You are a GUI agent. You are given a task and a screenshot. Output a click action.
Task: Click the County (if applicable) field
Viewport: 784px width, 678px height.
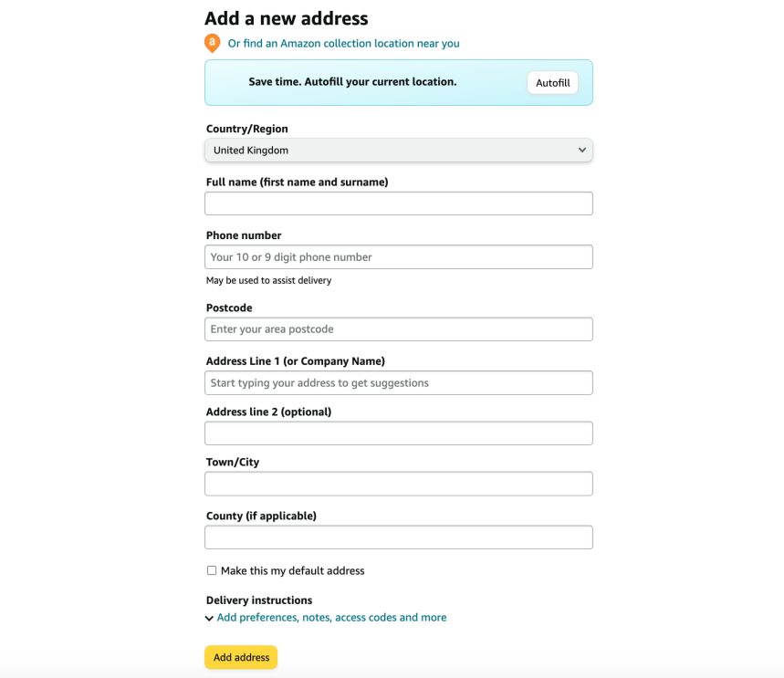pos(398,537)
